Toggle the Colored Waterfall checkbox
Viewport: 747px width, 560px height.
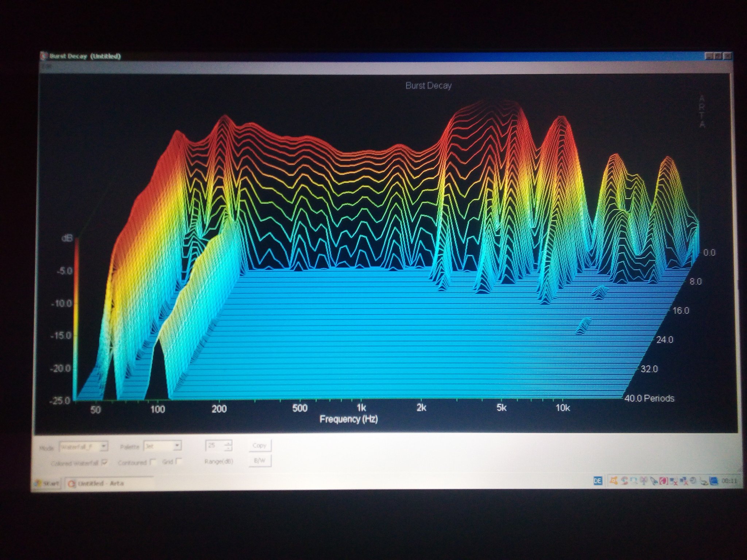pyautogui.click(x=104, y=462)
